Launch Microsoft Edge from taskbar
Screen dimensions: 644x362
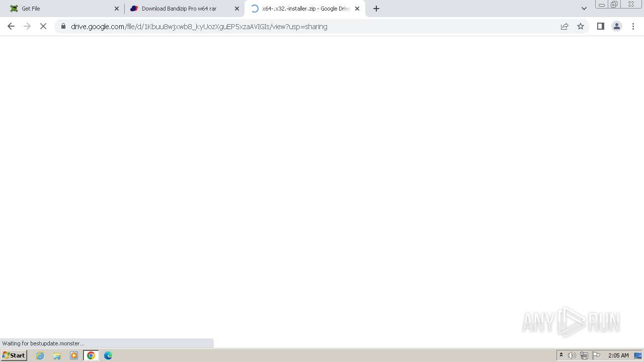coord(108,355)
